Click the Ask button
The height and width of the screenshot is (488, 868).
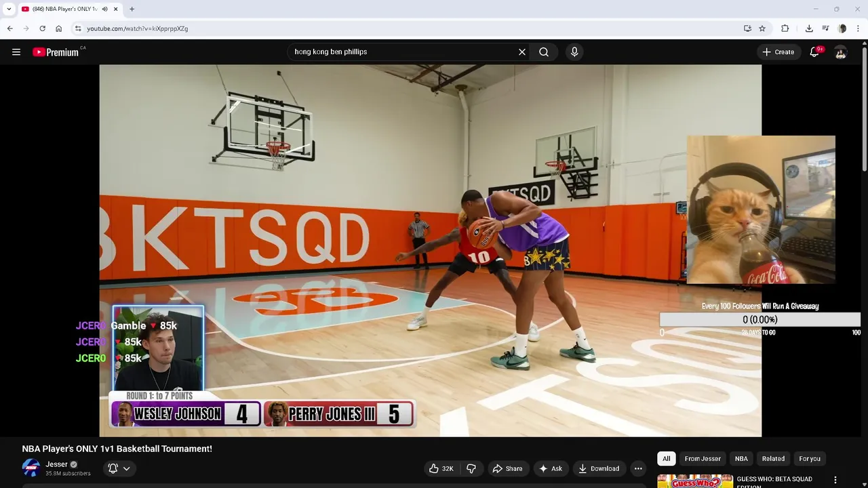pyautogui.click(x=550, y=468)
